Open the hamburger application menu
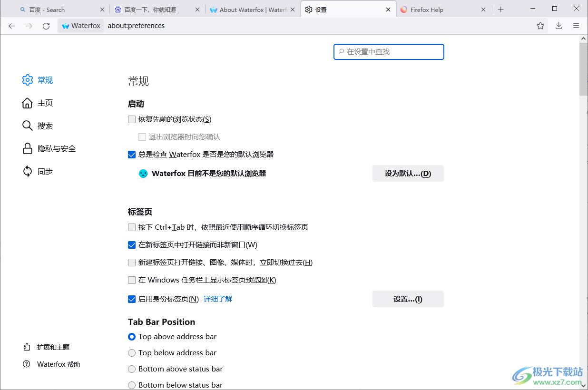The image size is (588, 390). click(x=576, y=26)
